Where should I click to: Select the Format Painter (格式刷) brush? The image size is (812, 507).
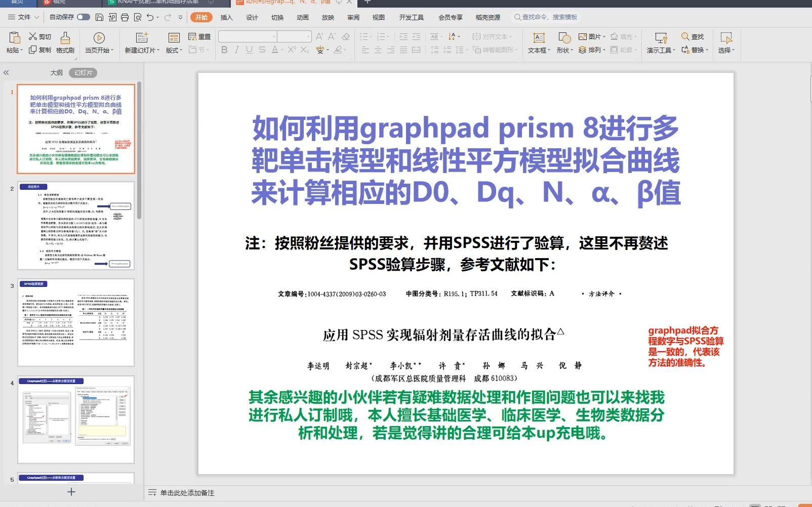click(x=65, y=37)
